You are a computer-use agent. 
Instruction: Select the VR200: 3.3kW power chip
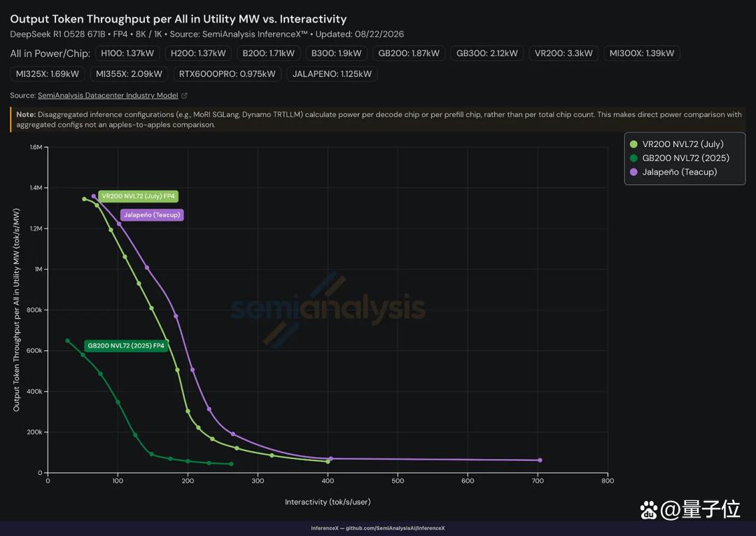[x=563, y=53]
